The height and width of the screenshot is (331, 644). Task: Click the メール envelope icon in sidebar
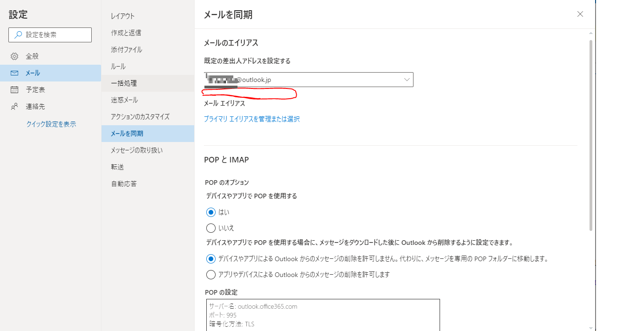tap(14, 73)
